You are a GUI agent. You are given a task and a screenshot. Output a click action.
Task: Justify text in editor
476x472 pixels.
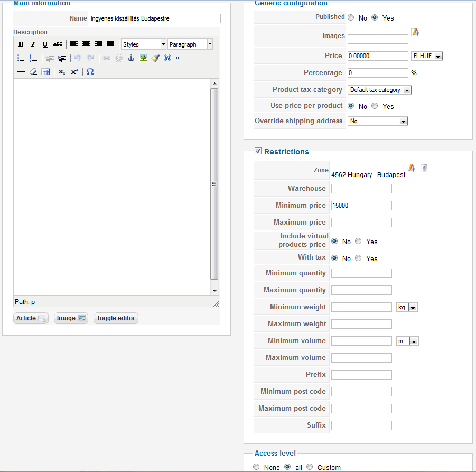click(110, 44)
